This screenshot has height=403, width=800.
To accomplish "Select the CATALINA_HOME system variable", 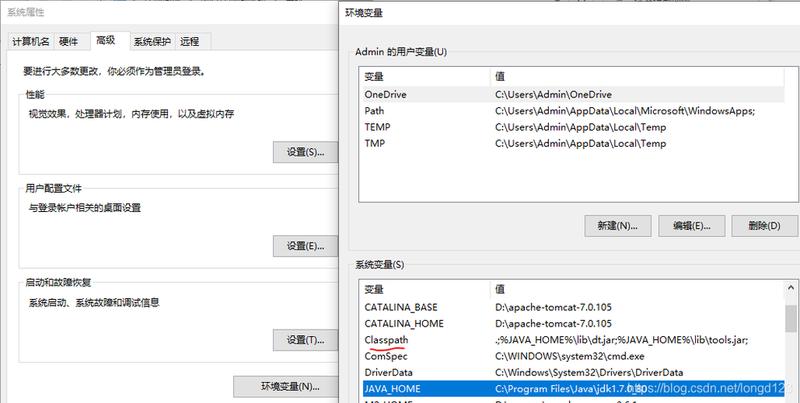I will click(572, 323).
